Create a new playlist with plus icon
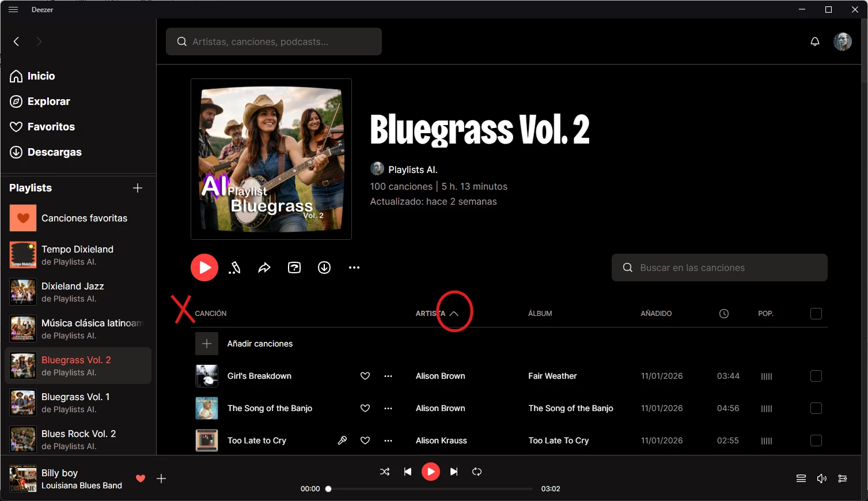 point(138,188)
